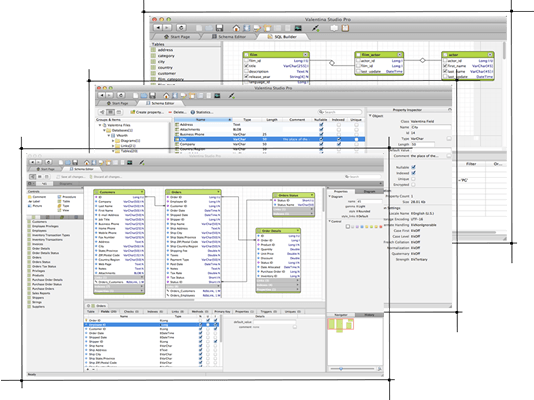Click the Home icon in top window toolbar
Viewport: 534px width, 400px height.
coord(236,28)
